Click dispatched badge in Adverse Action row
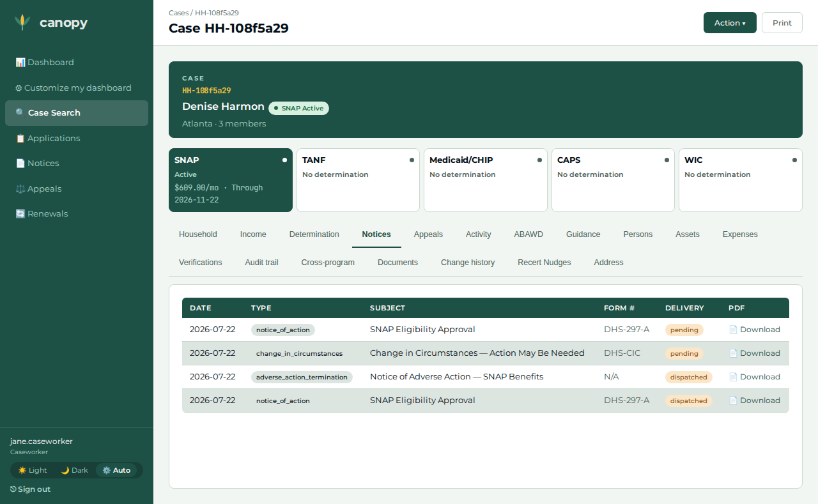 (689, 377)
